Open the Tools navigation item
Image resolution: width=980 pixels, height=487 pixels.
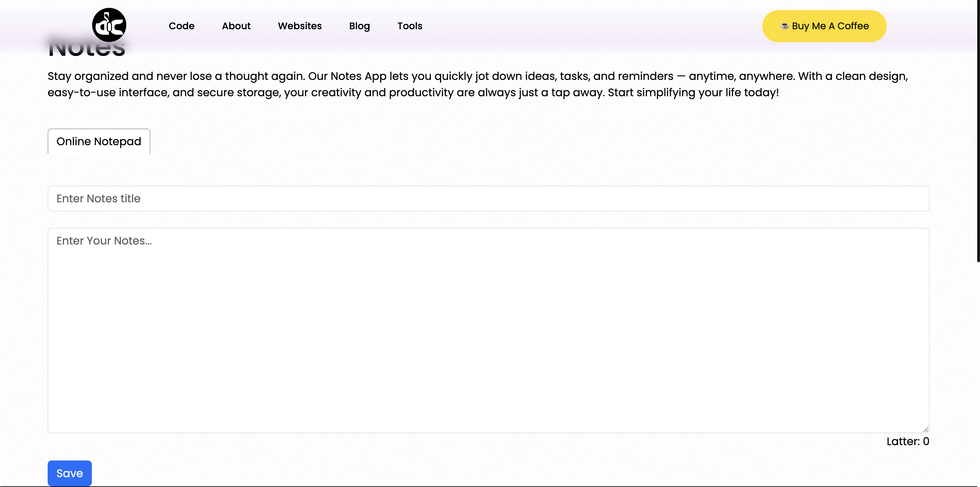point(410,26)
